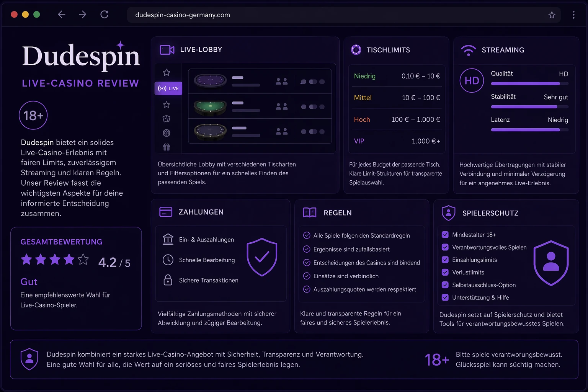Select the star icon just below the LIVE tab
588x392 pixels.
(167, 105)
